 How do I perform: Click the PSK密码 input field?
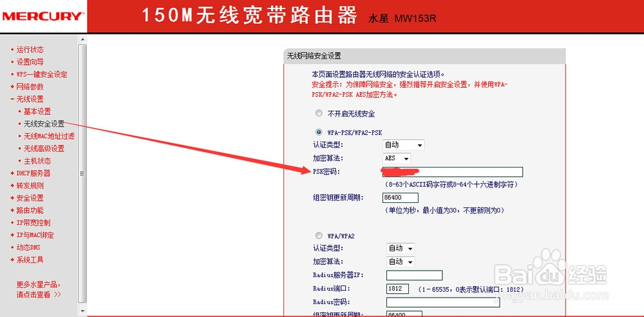(x=452, y=171)
